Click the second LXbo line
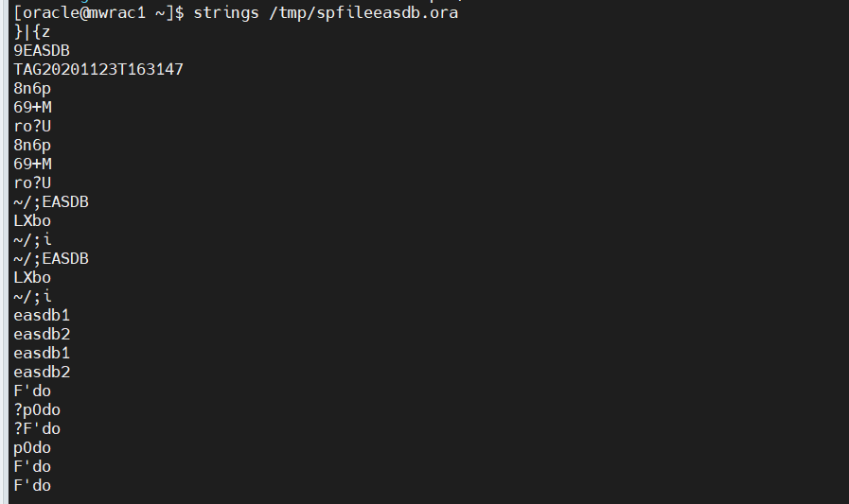 click(x=32, y=278)
